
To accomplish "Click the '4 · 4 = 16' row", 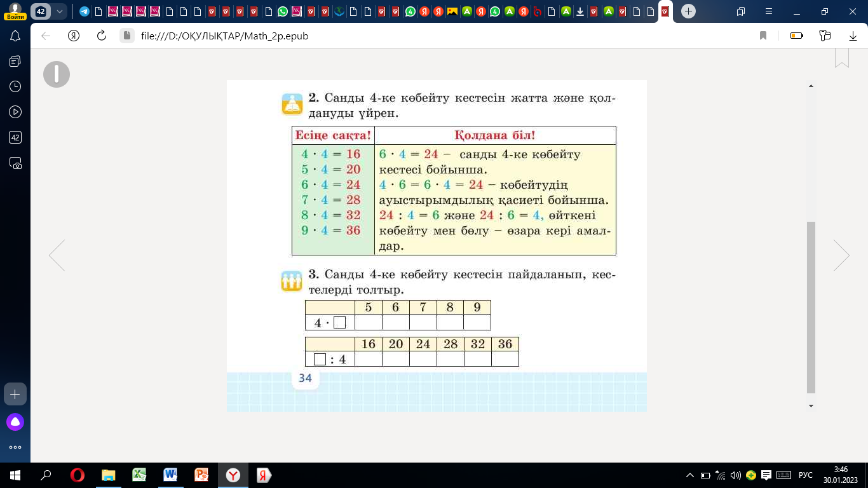I will click(x=330, y=154).
